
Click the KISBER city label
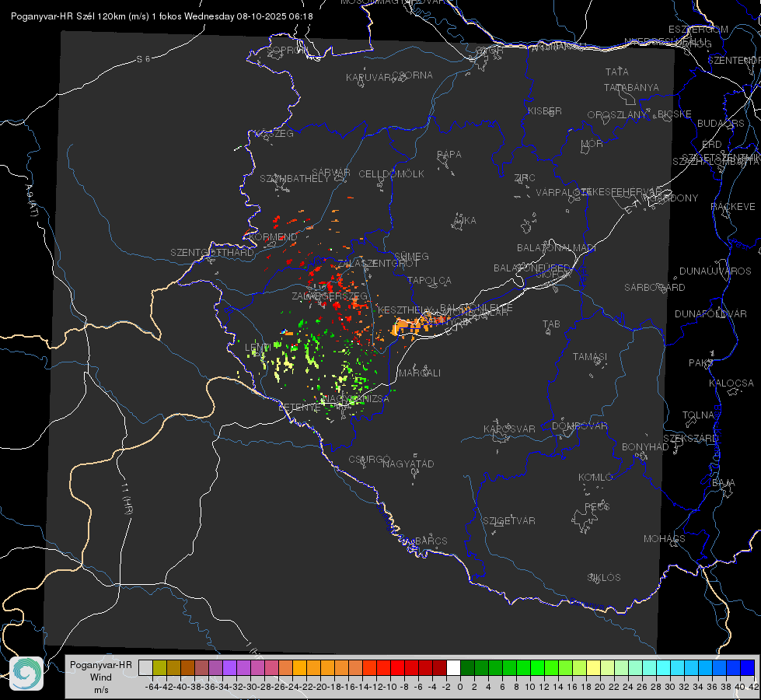tap(545, 110)
